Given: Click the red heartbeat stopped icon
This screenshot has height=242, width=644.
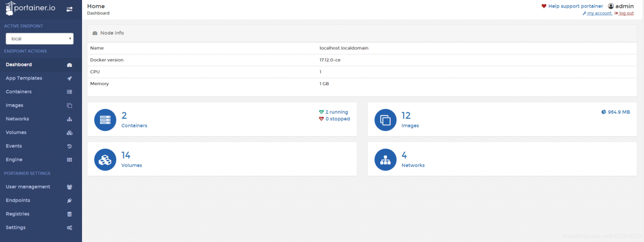Looking at the screenshot, I should click(x=321, y=119).
